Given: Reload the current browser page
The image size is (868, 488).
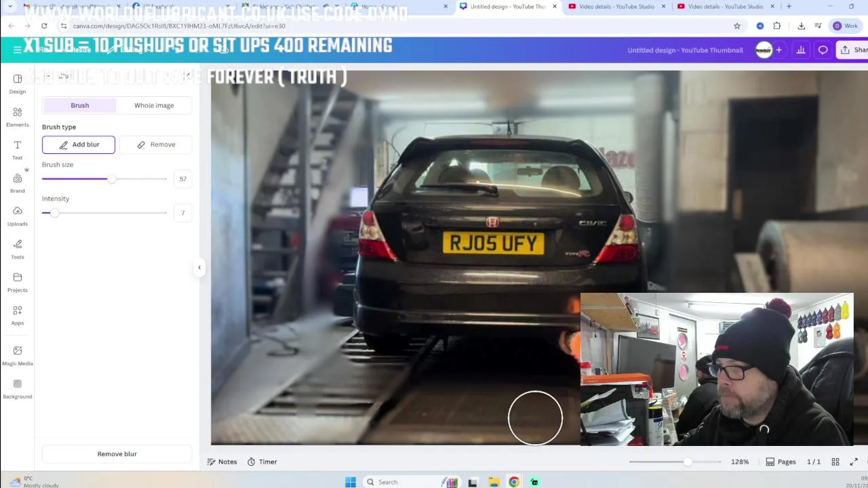Looking at the screenshot, I should 44,26.
